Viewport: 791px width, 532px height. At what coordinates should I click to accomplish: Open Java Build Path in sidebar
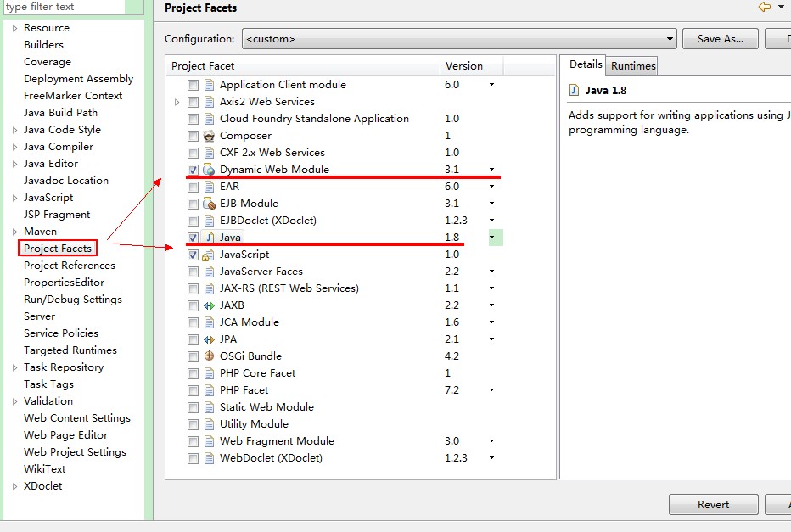click(60, 113)
